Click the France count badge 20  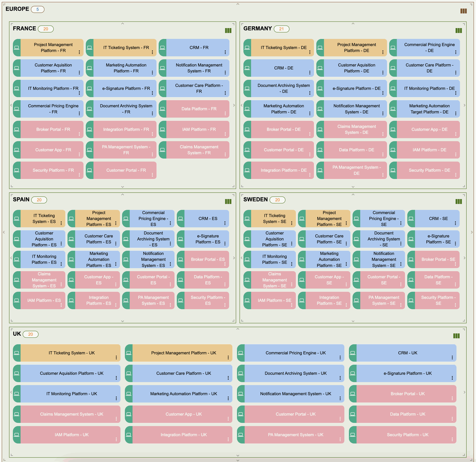[46, 29]
